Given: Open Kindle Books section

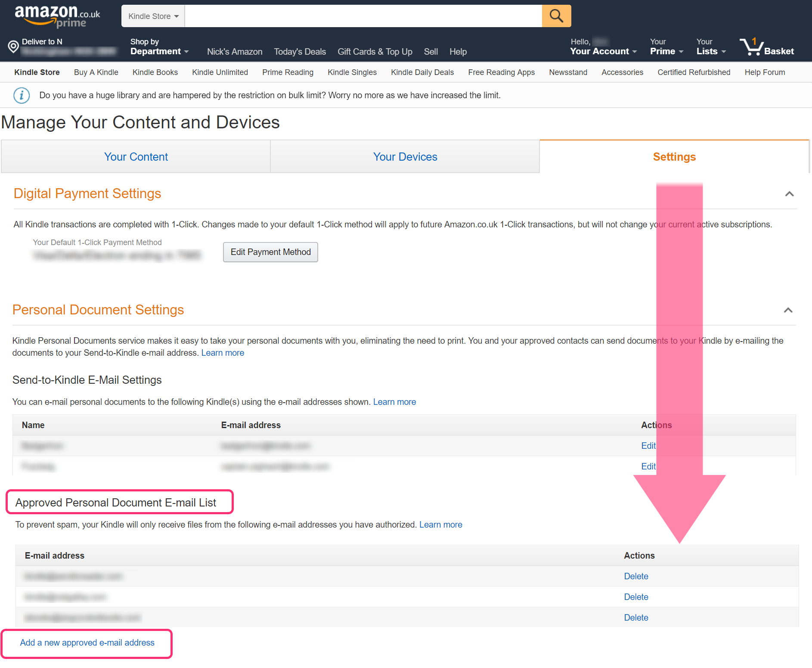Looking at the screenshot, I should [x=155, y=72].
